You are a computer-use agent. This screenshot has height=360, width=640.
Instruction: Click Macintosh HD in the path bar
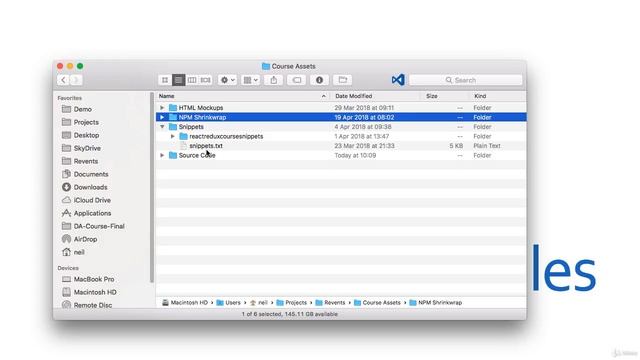point(185,303)
